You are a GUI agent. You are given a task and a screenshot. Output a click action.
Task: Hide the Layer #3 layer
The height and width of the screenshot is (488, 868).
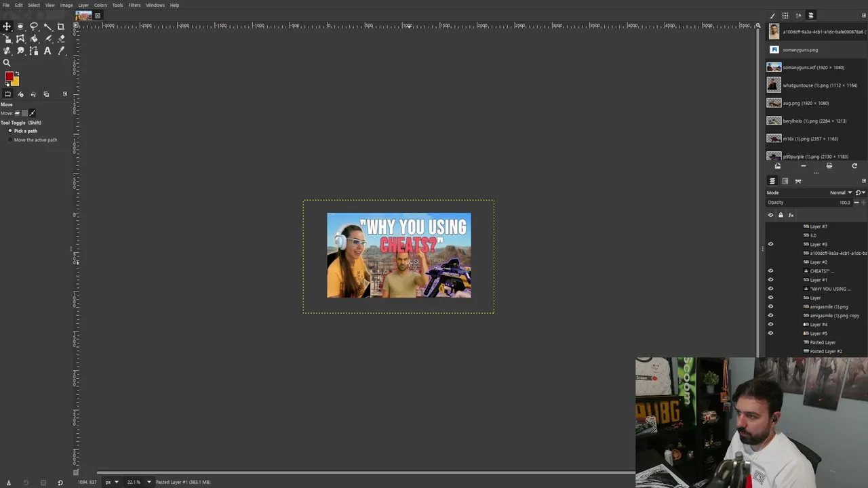point(770,244)
